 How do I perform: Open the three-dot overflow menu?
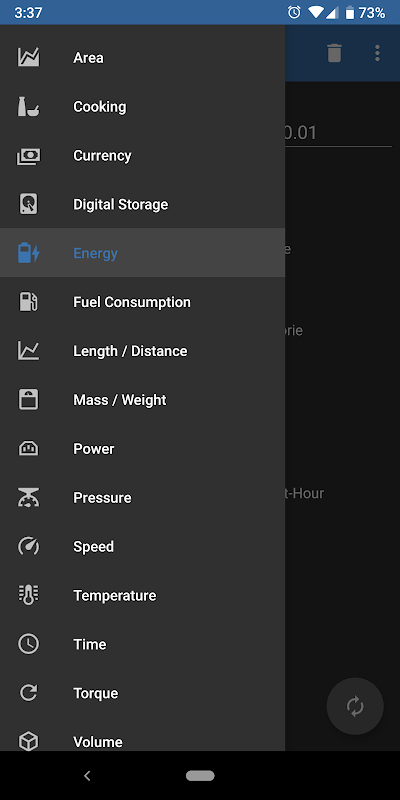[377, 53]
